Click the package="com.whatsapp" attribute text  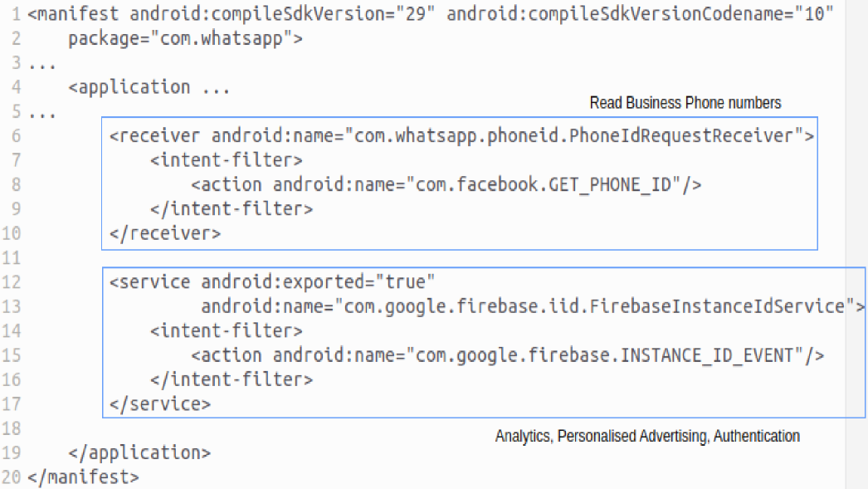[x=185, y=38]
